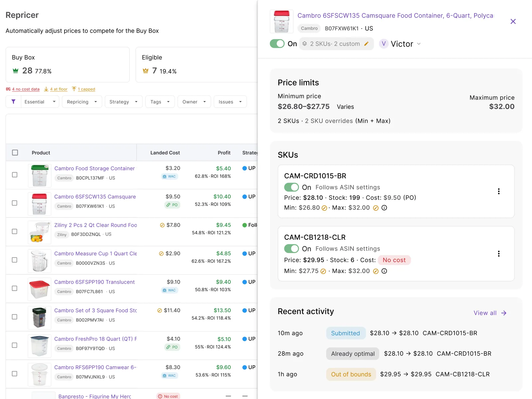Click the funnel filter icon button
The image size is (532, 399).
point(13,102)
